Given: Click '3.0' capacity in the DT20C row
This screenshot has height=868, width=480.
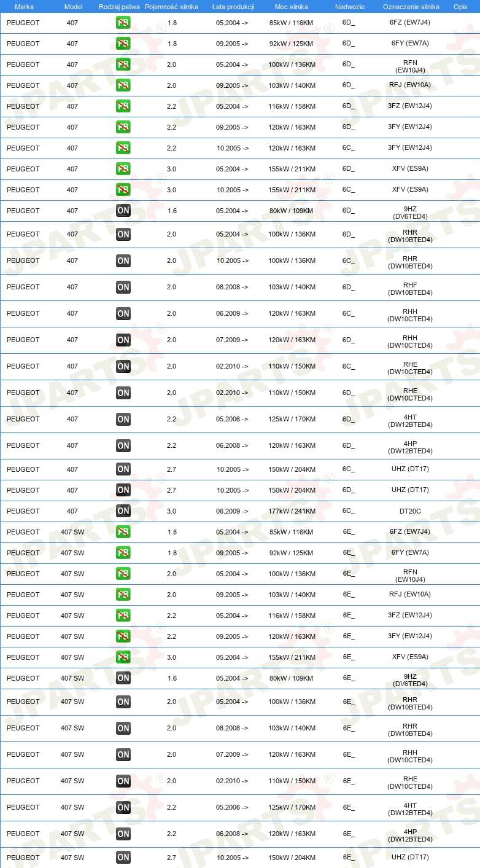Looking at the screenshot, I should point(172,511).
